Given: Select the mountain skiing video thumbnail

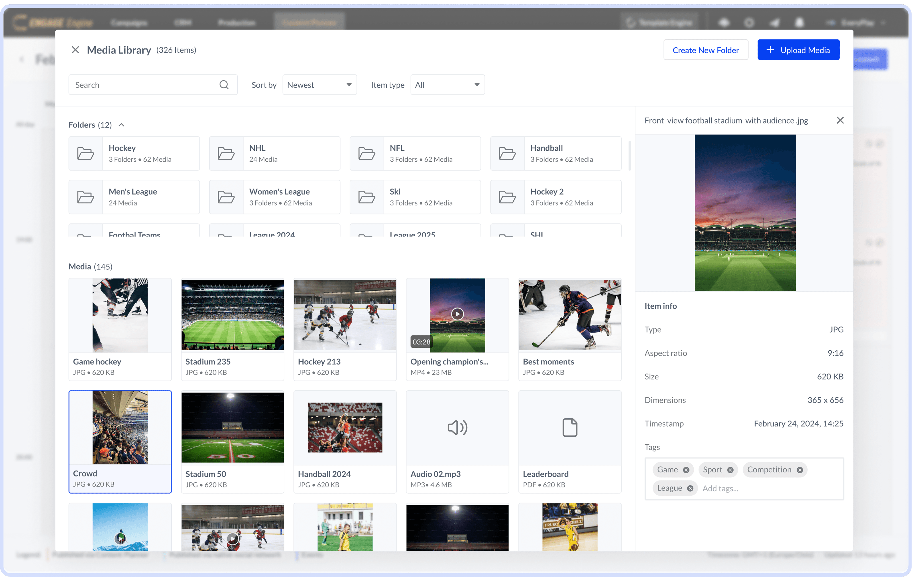Looking at the screenshot, I should tap(120, 527).
